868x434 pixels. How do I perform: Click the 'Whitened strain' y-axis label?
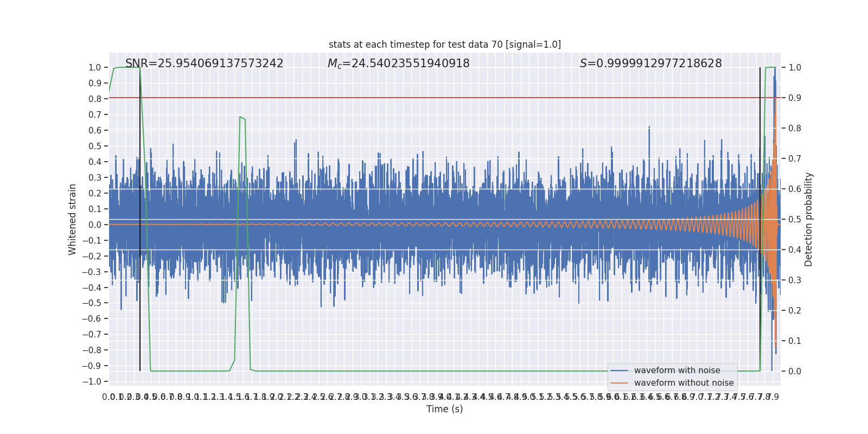pyautogui.click(x=73, y=219)
